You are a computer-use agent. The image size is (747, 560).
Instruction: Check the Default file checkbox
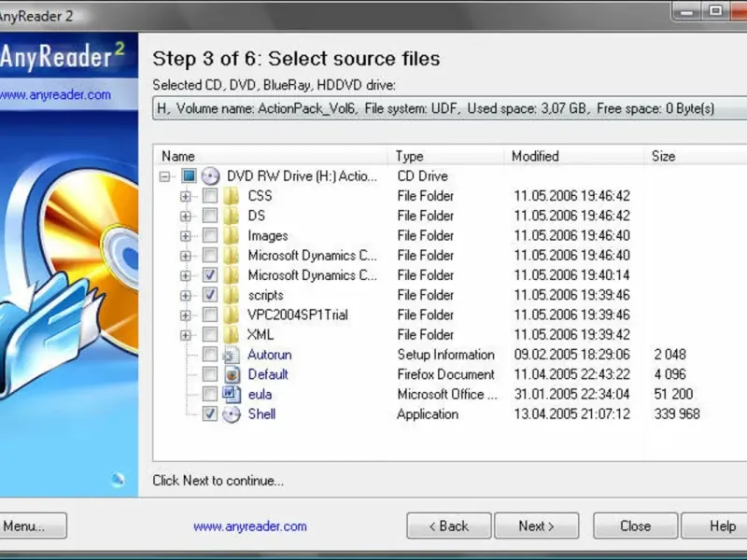(209, 374)
